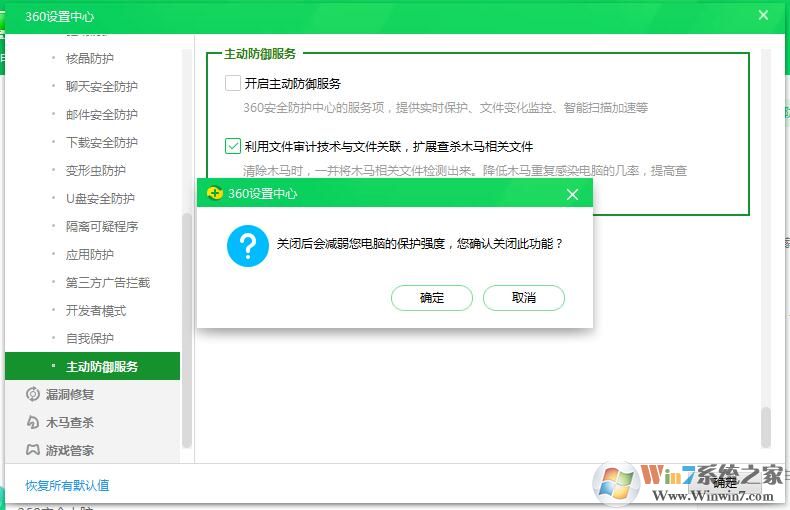Open 邮件安全防护 settings

click(x=101, y=114)
